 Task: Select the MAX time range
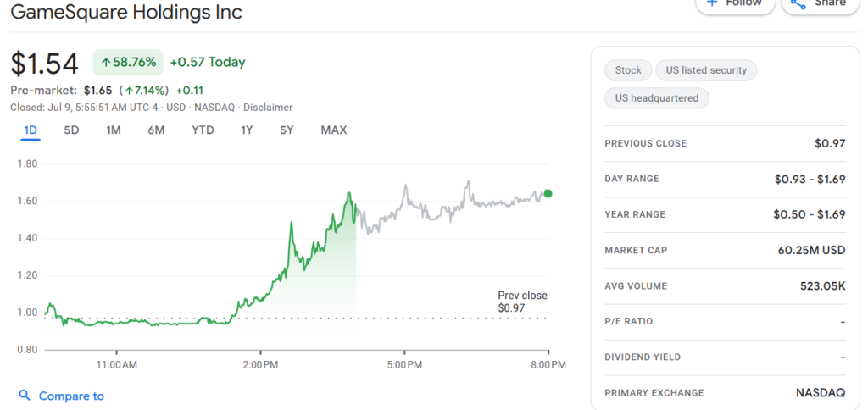(333, 130)
